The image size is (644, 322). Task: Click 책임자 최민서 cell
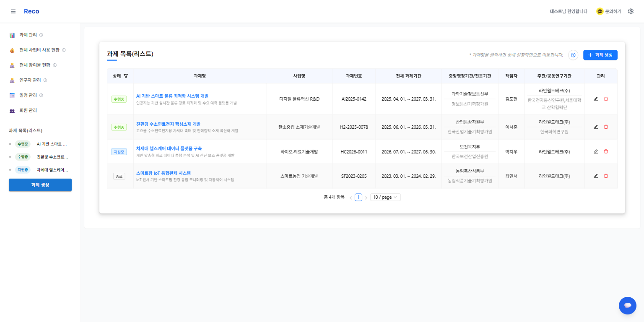point(512,176)
